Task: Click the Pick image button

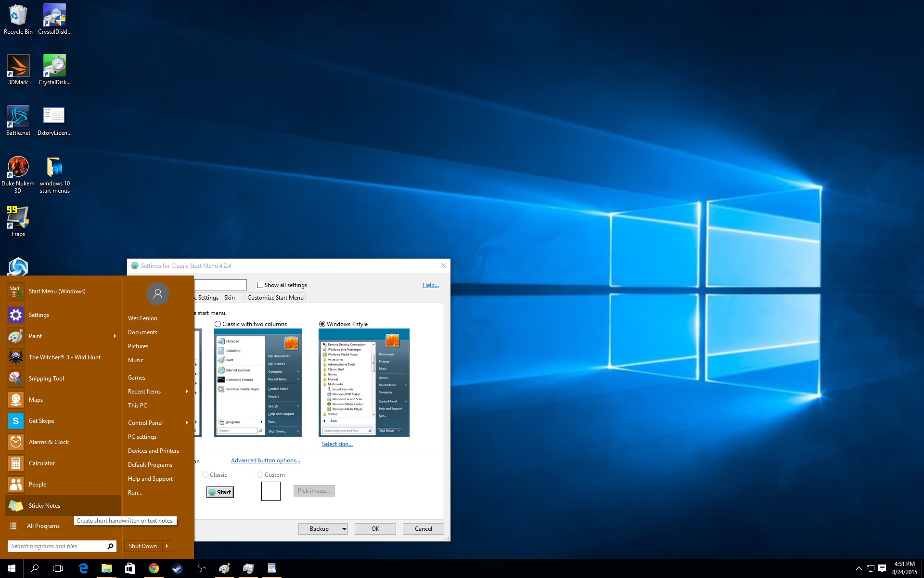Action: [x=314, y=491]
